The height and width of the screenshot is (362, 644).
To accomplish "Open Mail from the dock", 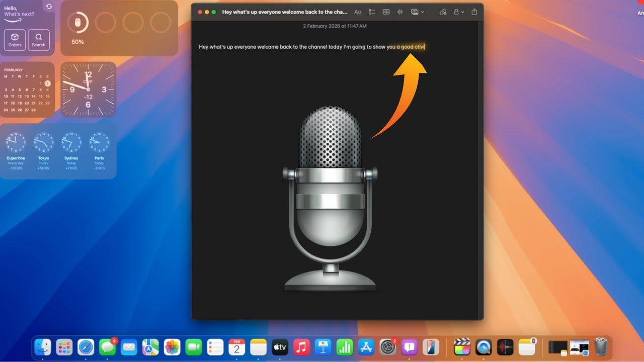I will point(129,347).
